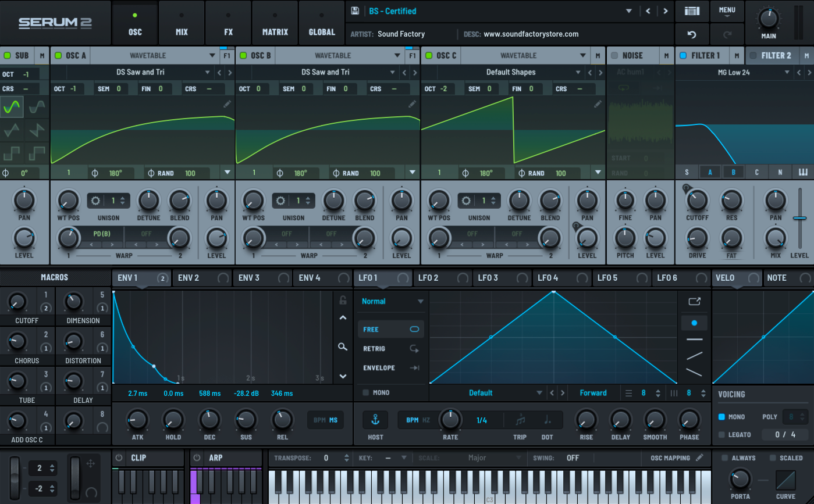Viewport: 814px width, 504px height.
Task: Check the LFO MONO checkbox
Action: pyautogui.click(x=365, y=393)
